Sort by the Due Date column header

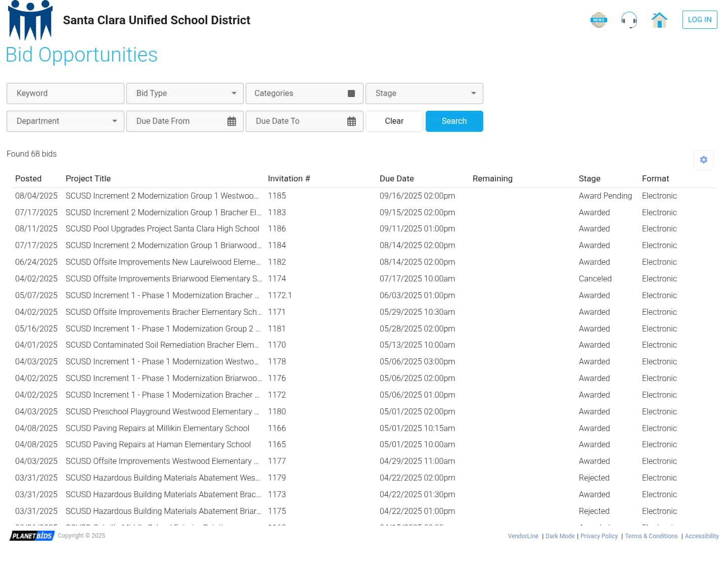396,179
